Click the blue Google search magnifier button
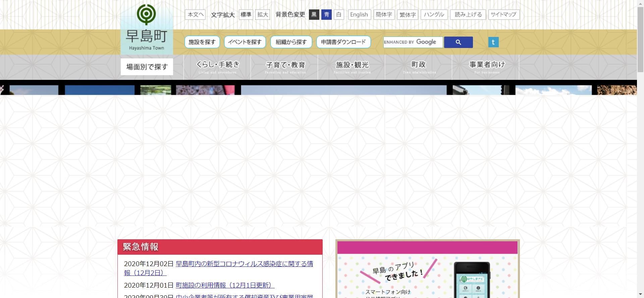 pyautogui.click(x=458, y=42)
